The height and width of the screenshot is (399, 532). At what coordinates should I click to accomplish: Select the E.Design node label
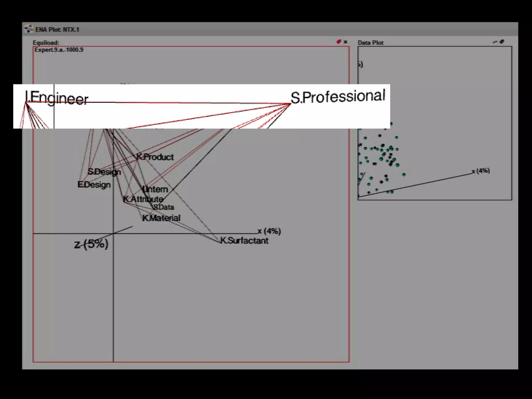(94, 185)
